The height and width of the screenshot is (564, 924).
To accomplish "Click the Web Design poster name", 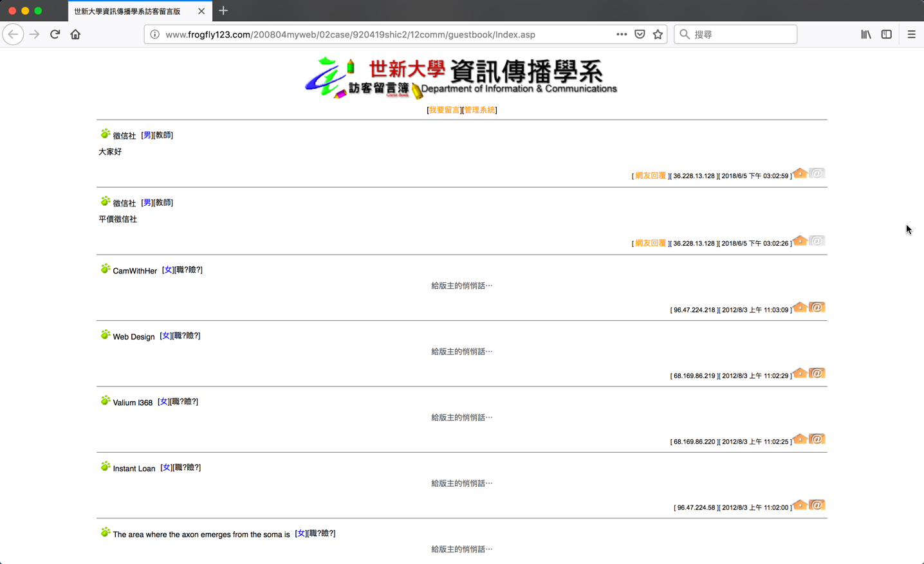I will pyautogui.click(x=134, y=336).
